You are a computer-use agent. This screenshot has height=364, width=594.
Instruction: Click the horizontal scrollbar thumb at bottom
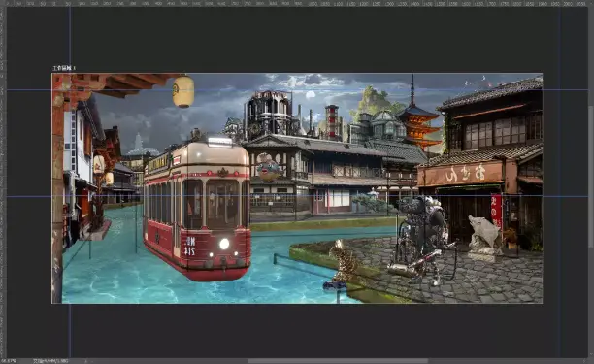pos(339,361)
